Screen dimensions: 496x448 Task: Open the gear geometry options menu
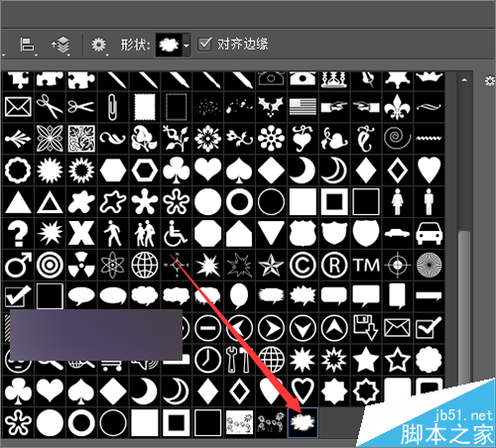click(99, 45)
